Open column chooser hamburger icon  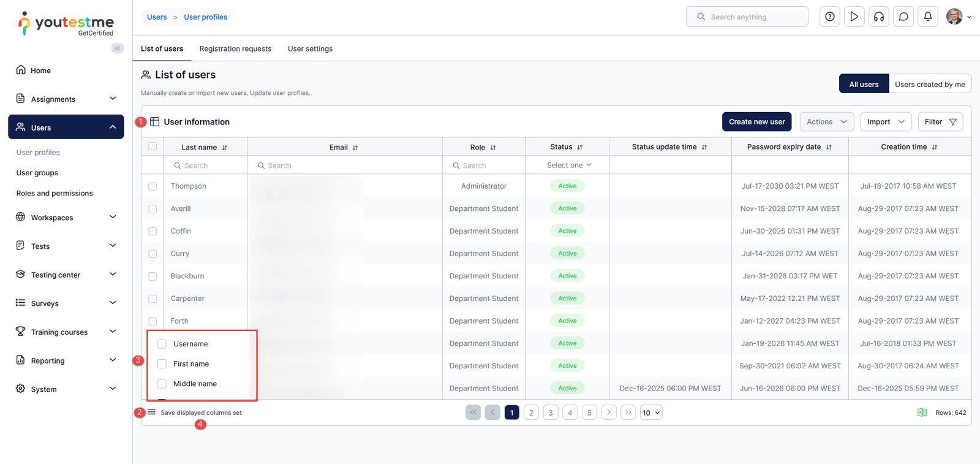click(x=151, y=412)
